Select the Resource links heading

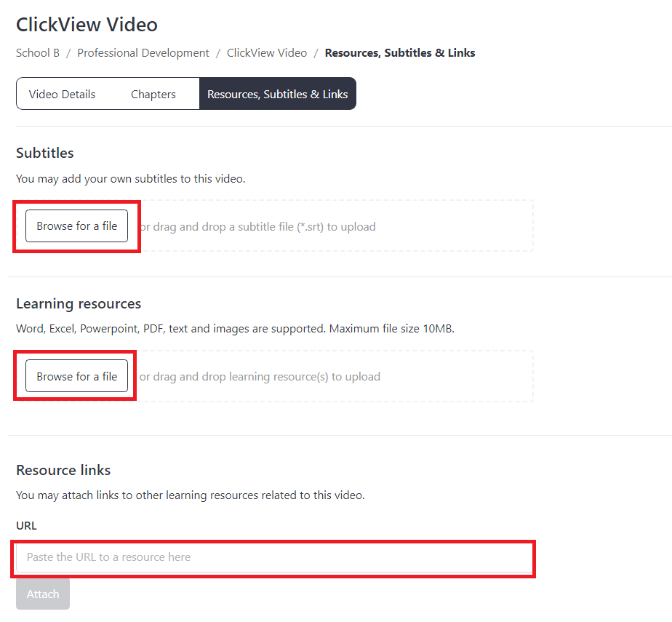[63, 470]
